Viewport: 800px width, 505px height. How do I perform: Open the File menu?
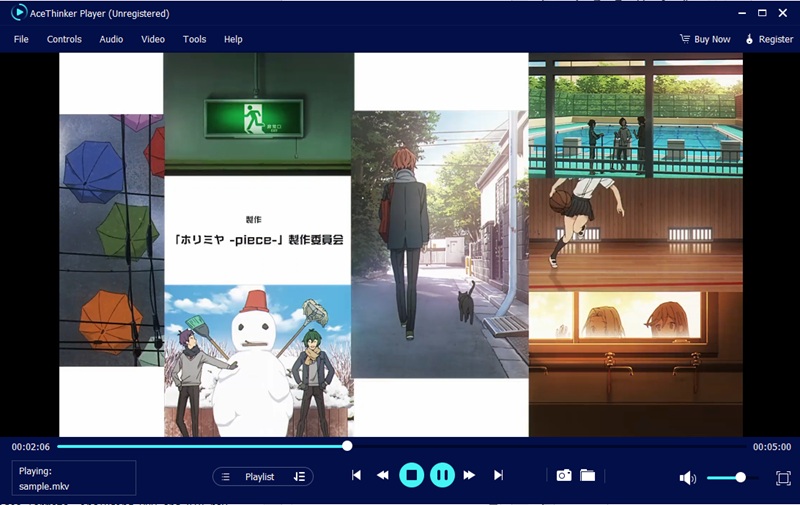click(21, 39)
